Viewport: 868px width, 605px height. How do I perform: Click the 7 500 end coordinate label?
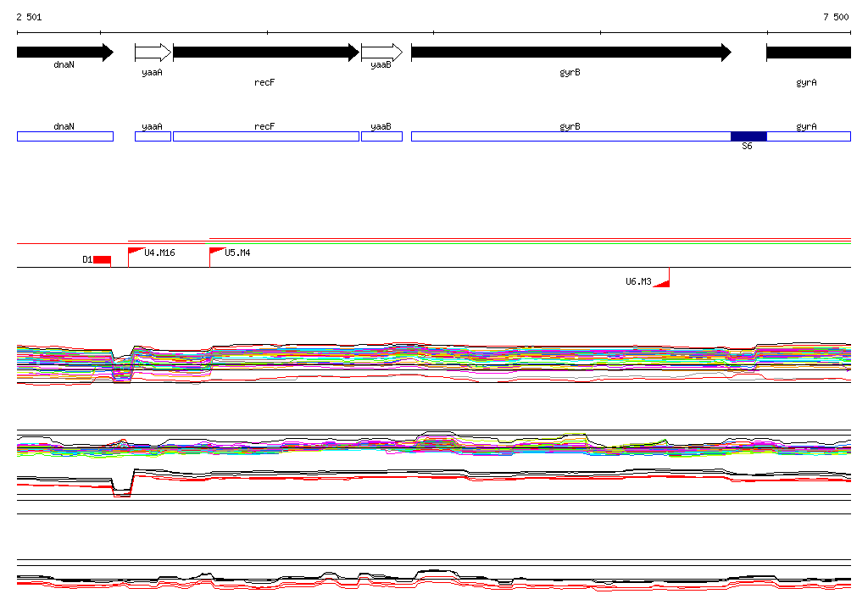click(836, 17)
